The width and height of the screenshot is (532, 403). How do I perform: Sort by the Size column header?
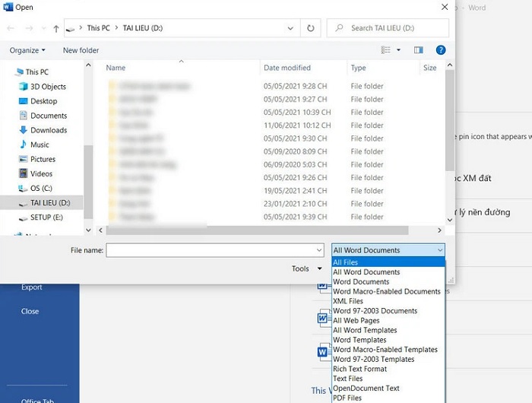pyautogui.click(x=429, y=68)
